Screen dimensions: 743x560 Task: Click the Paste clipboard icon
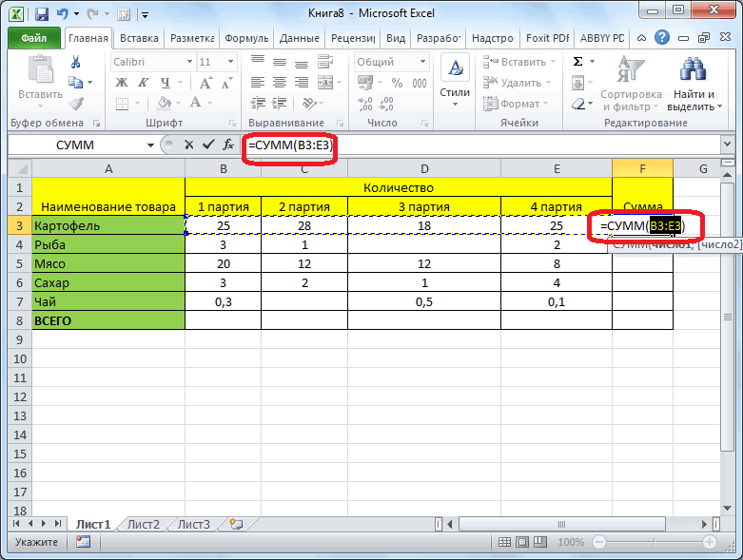(41, 69)
